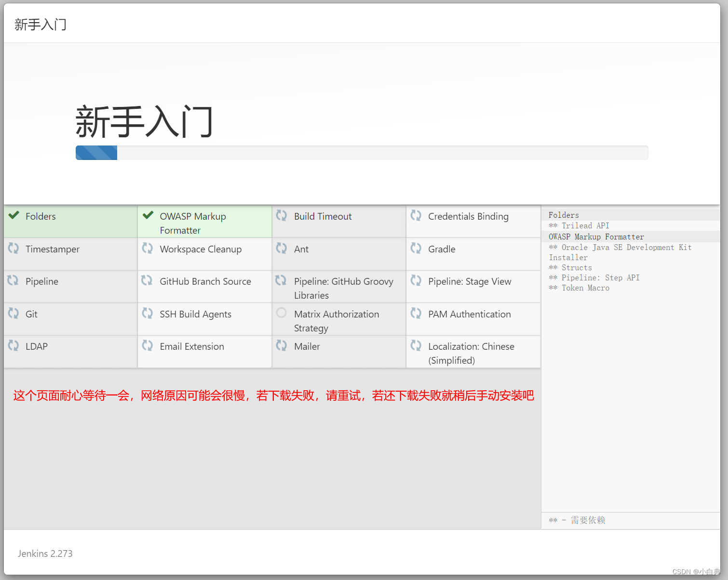728x580 pixels.
Task: Click the Token Macro log line
Action: click(579, 288)
